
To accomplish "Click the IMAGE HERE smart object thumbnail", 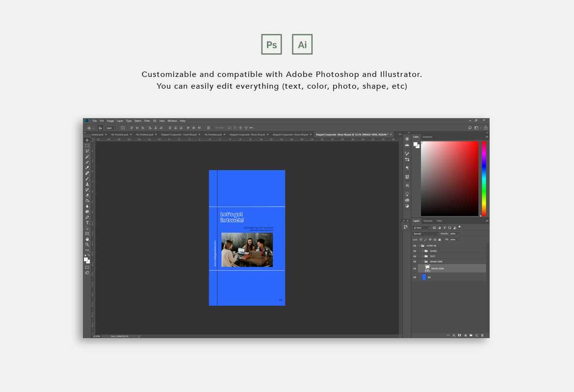I will (x=427, y=269).
